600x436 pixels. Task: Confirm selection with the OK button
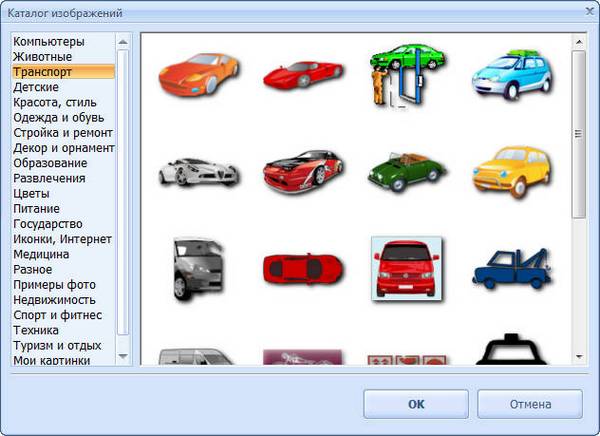416,404
